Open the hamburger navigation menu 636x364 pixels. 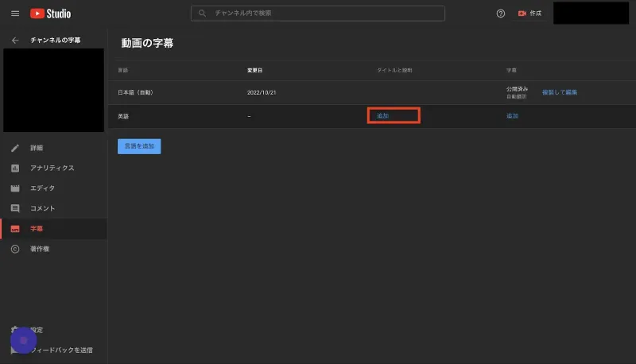(15, 14)
